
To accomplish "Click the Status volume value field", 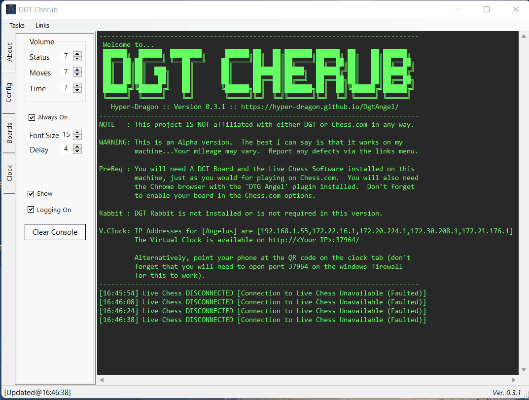I will (66, 56).
